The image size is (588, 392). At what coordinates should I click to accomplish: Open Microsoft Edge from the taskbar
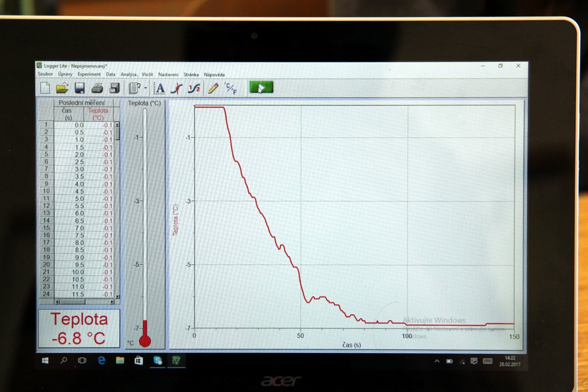pyautogui.click(x=101, y=360)
